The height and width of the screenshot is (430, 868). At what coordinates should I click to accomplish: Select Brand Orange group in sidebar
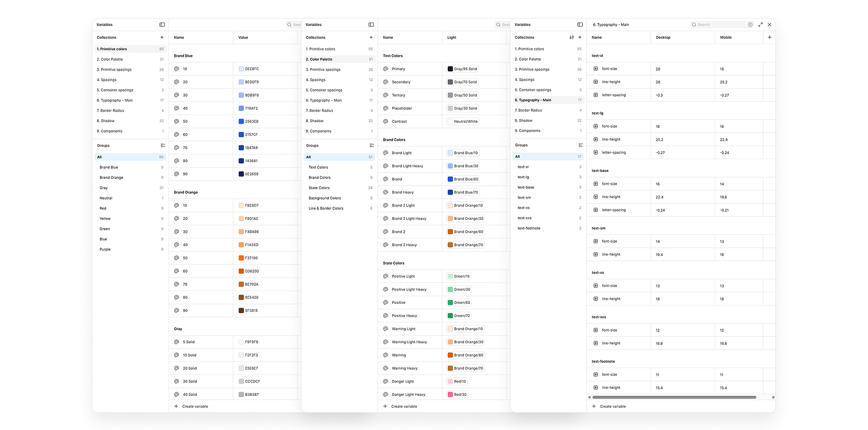(x=111, y=178)
